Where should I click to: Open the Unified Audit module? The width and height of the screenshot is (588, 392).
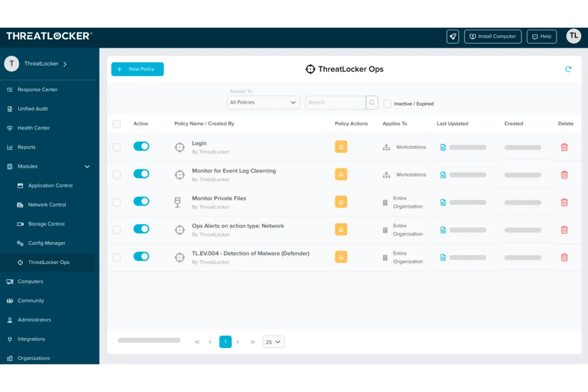(32, 108)
